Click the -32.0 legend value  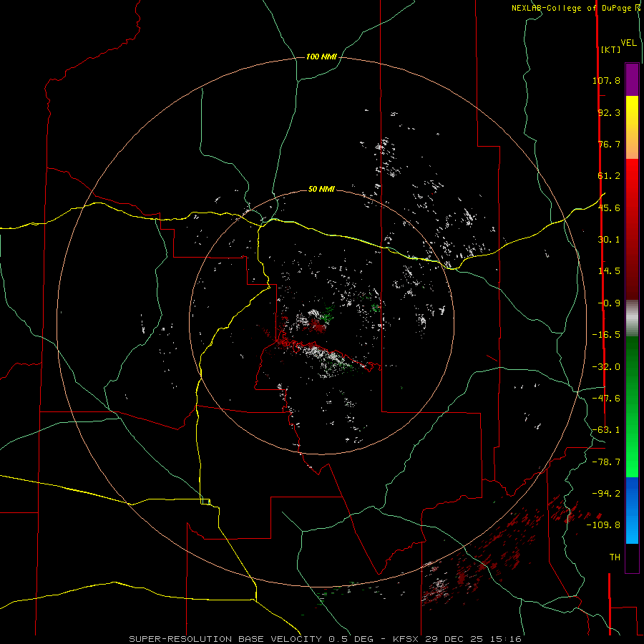point(606,367)
